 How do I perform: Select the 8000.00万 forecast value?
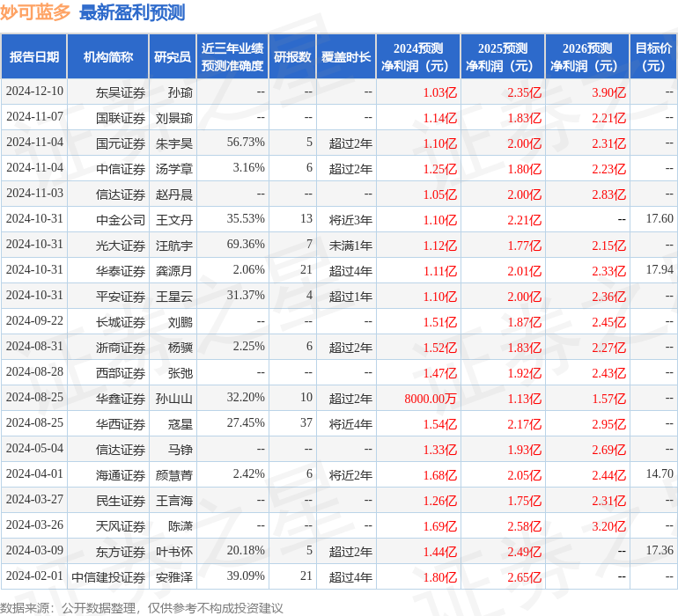coord(431,399)
